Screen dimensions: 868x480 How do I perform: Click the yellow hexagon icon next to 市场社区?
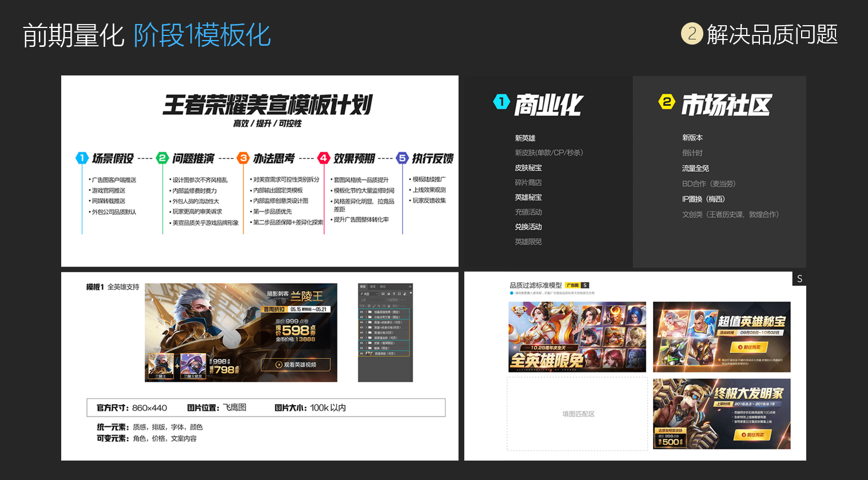point(667,102)
